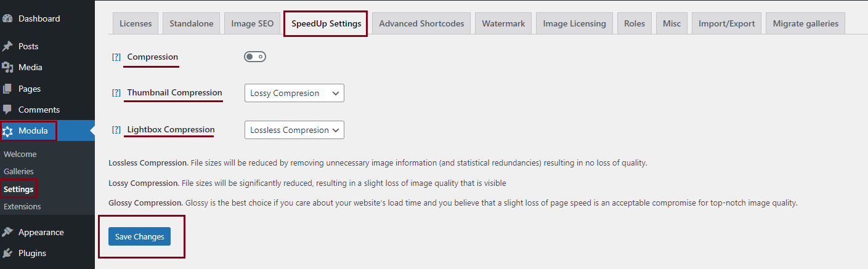Switch to the Watermark tab

point(503,23)
